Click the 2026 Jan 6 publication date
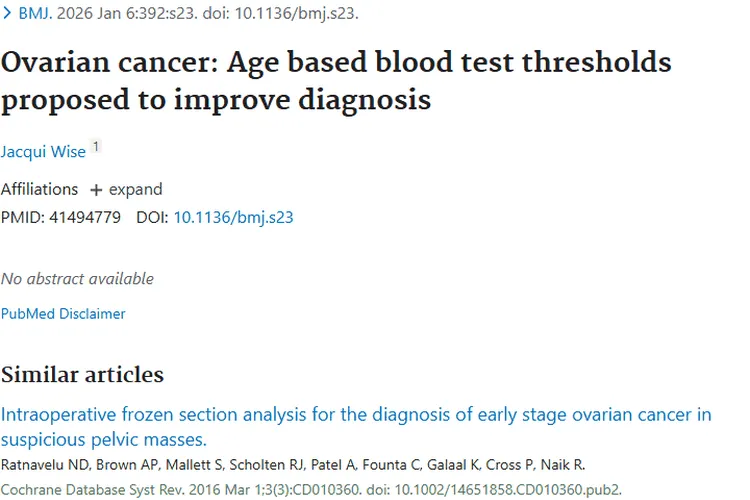 coord(92,15)
